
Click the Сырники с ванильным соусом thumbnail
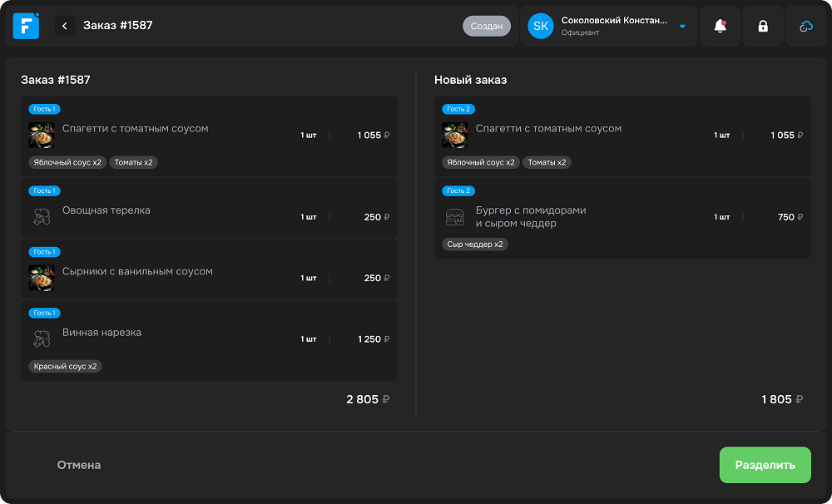point(42,277)
